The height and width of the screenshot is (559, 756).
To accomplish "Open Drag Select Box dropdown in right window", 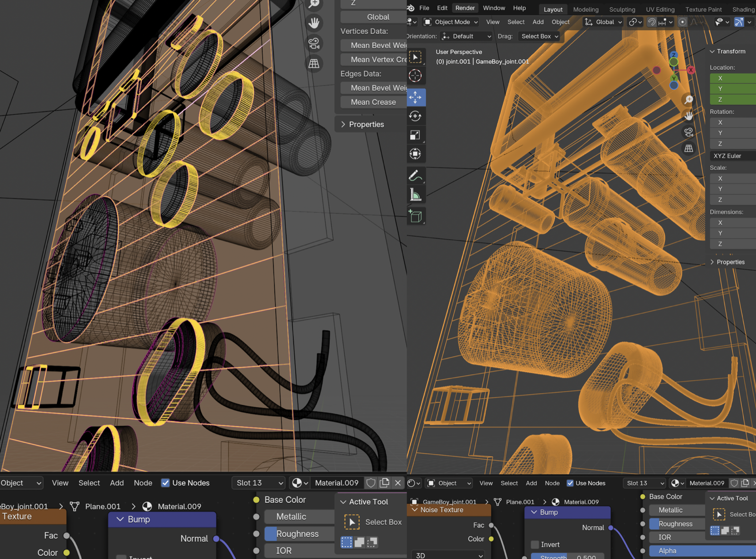I will pos(540,36).
